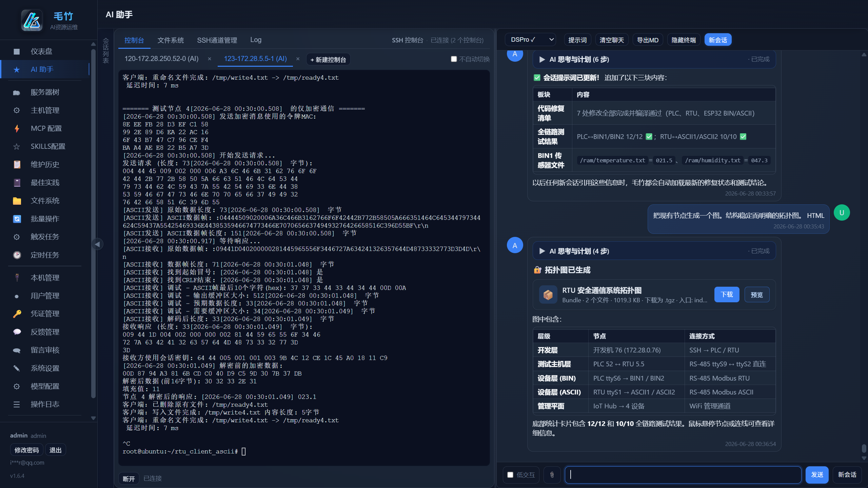Click the 批量操作 refresh icon
Screen dimensions: 868x488
pos(17,219)
